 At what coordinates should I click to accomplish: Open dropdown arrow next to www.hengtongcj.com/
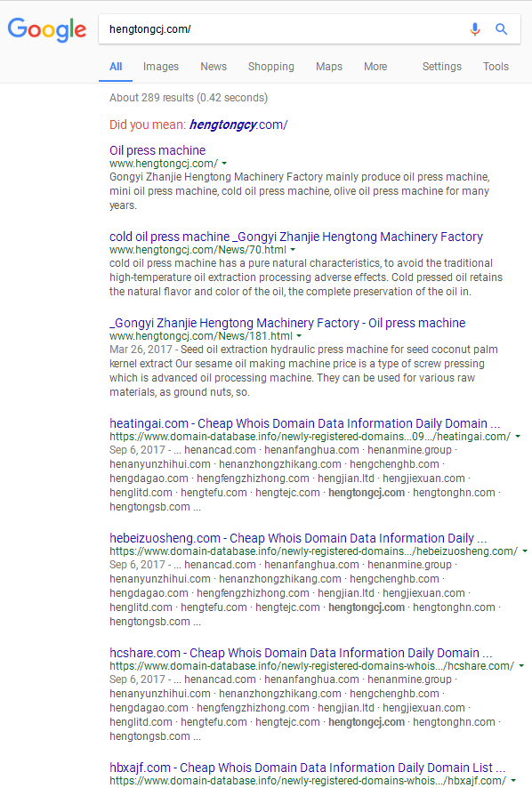[224, 164]
